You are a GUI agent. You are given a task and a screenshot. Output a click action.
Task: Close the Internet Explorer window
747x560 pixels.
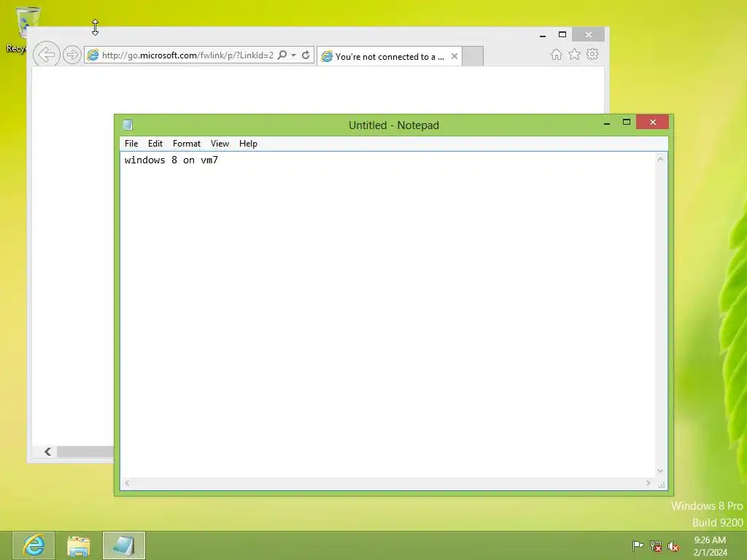[589, 35]
